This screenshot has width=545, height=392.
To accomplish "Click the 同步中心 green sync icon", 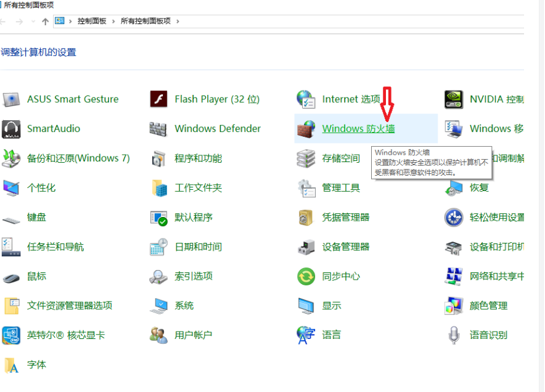I will (306, 277).
